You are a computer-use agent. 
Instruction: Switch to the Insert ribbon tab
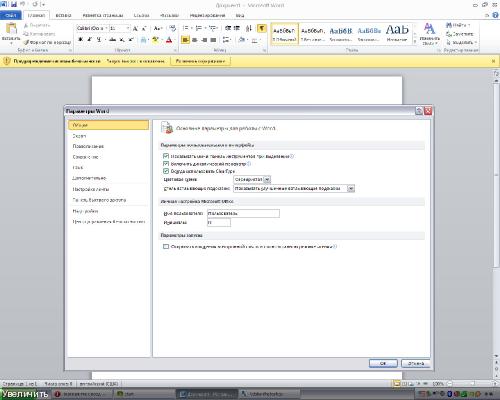pos(63,15)
